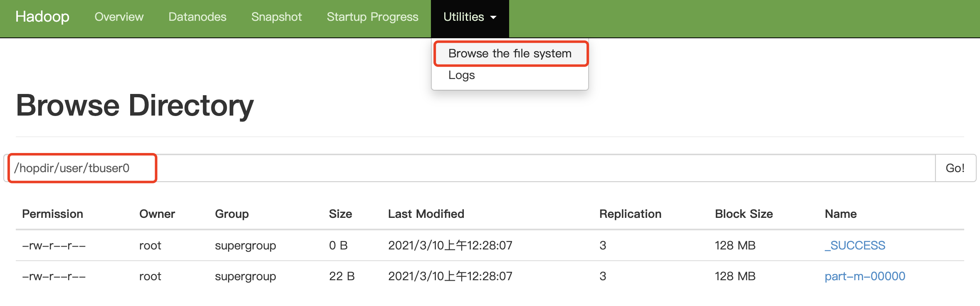Image resolution: width=980 pixels, height=306 pixels.
Task: Open the Hadoop brand link
Action: coord(42,17)
